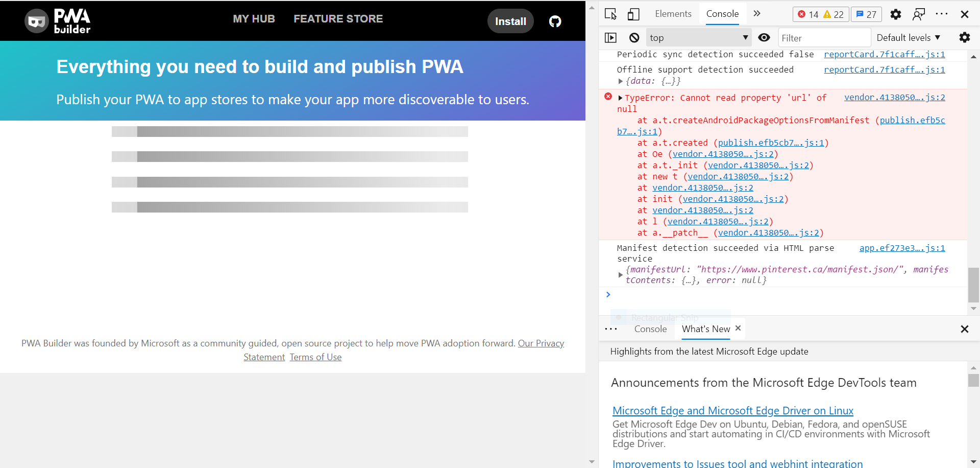Toggle the 22 warnings filter
Screen dimensions: 980x468
click(835, 14)
